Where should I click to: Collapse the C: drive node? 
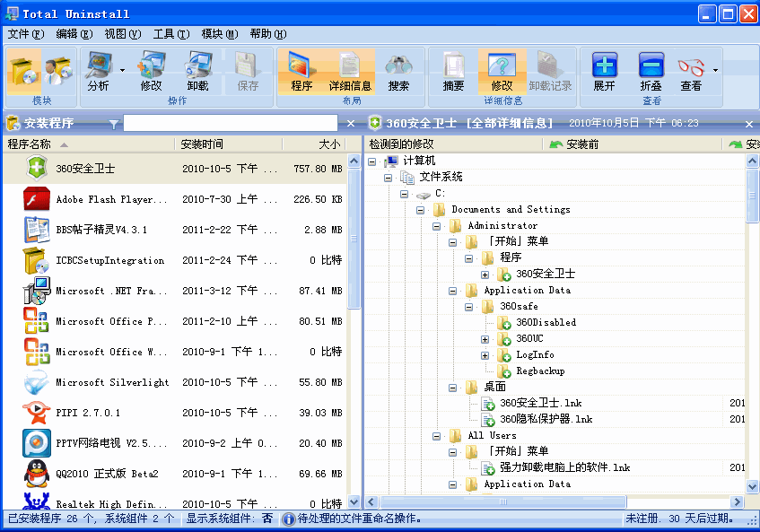click(x=404, y=194)
